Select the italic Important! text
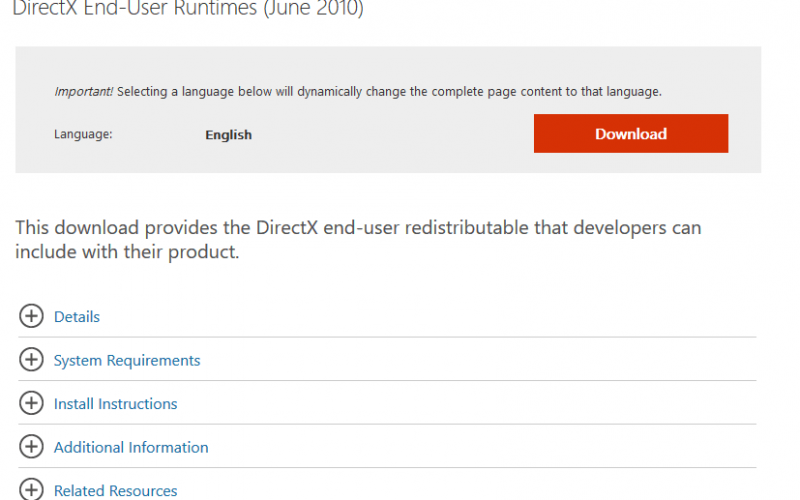Image resolution: width=800 pixels, height=500 pixels. click(x=84, y=91)
